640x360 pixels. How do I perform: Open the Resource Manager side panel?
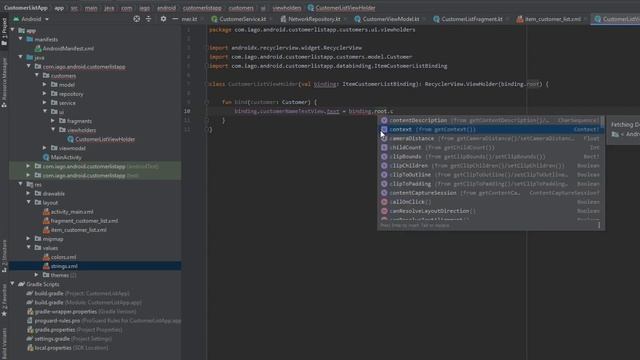click(x=4, y=82)
